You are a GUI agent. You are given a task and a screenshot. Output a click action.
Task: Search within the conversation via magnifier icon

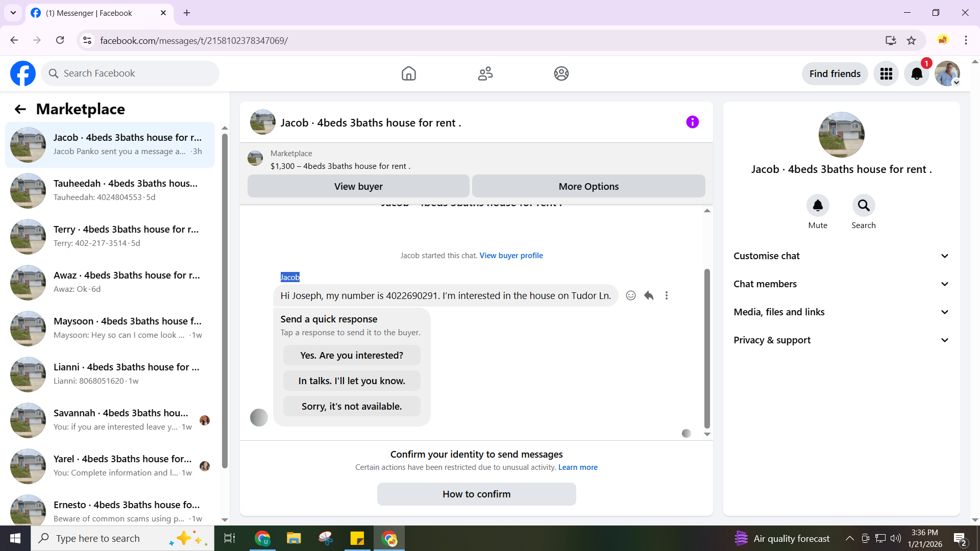(x=863, y=206)
